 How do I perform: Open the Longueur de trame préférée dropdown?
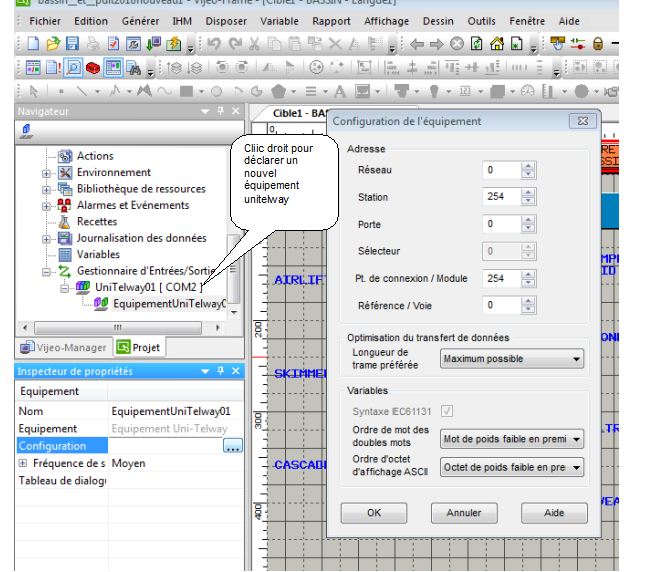[512, 358]
